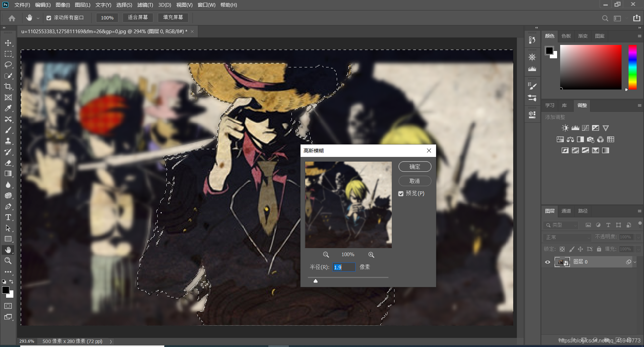This screenshot has height=347, width=644.
Task: Select the Sponge tool
Action: click(8, 195)
